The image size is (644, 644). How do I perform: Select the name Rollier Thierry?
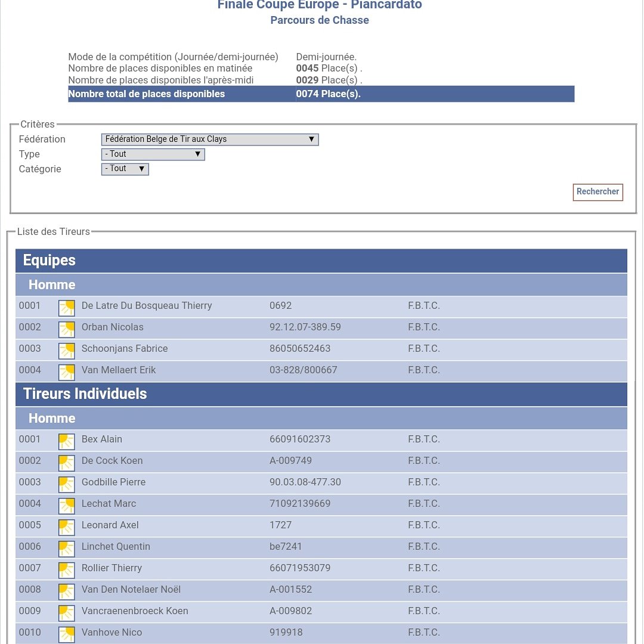(x=112, y=568)
